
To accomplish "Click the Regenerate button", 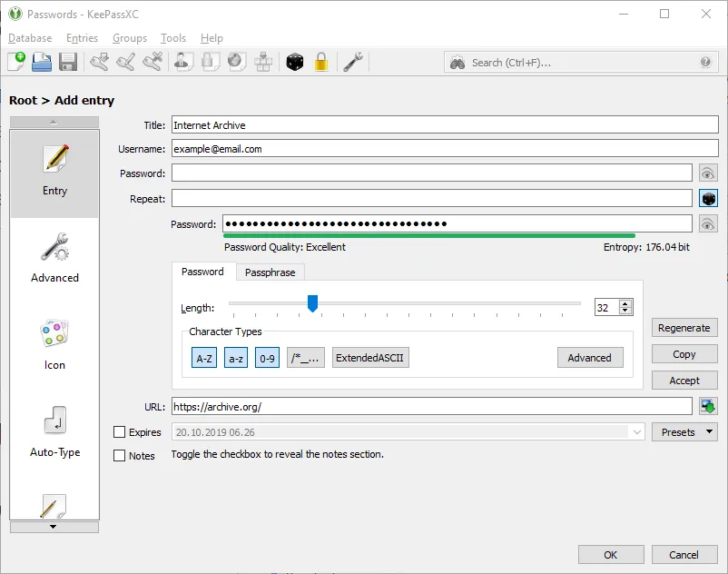I will coord(684,328).
